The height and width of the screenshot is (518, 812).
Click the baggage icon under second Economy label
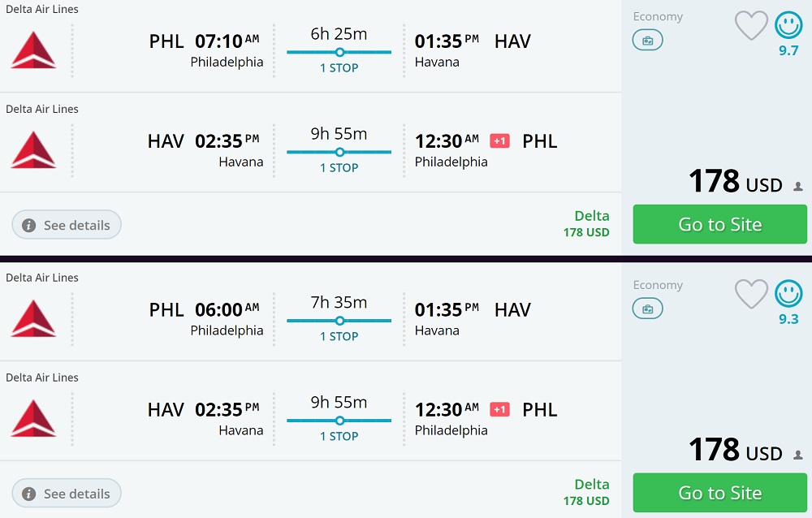click(x=648, y=309)
